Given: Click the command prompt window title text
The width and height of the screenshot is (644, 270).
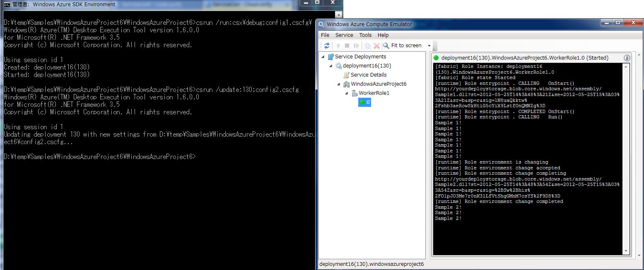Looking at the screenshot, I should 64,4.
